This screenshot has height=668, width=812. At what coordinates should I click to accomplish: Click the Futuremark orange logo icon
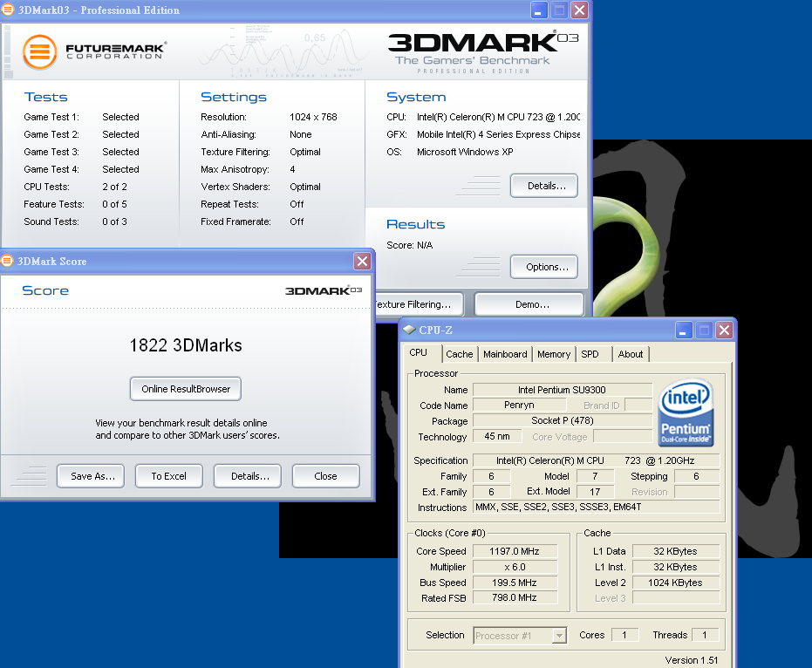[x=40, y=51]
